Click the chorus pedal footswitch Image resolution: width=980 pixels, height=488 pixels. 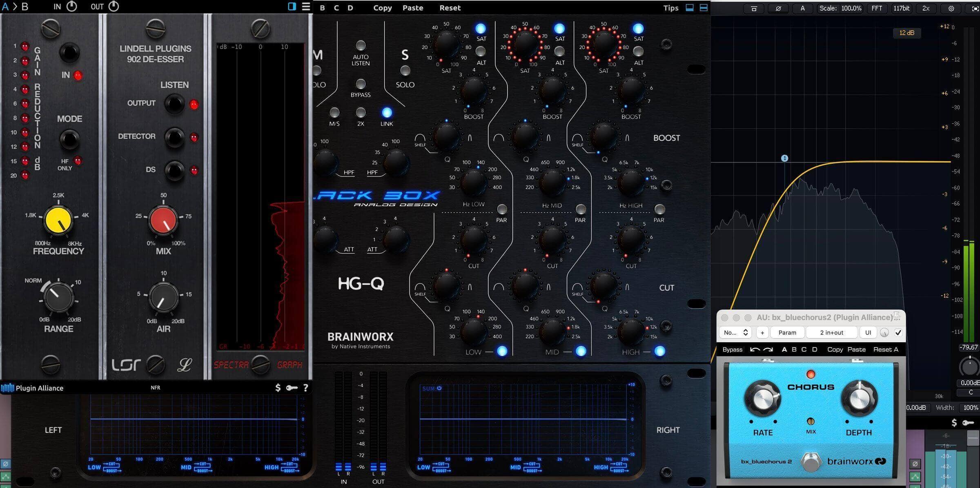811,462
